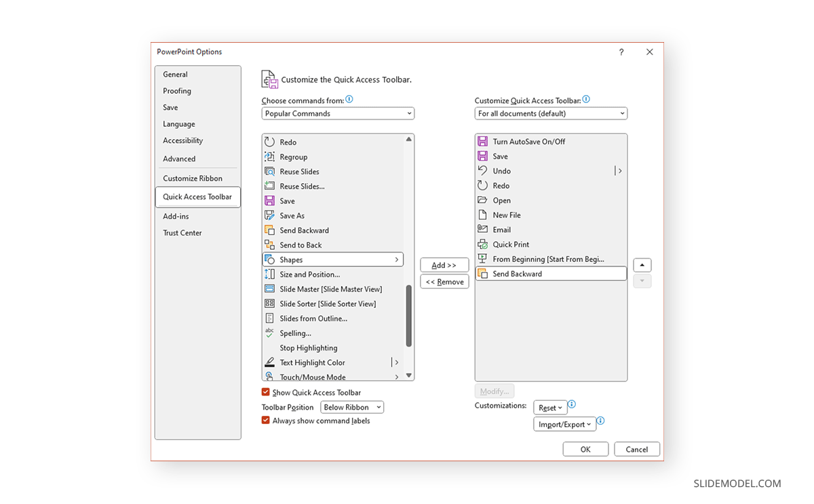
Task: Click Turn AutoSave On/Off icon
Action: pyautogui.click(x=482, y=141)
